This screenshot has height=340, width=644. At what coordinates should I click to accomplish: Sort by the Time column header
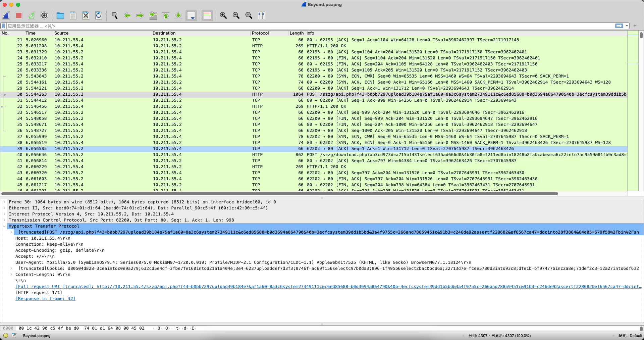39,33
